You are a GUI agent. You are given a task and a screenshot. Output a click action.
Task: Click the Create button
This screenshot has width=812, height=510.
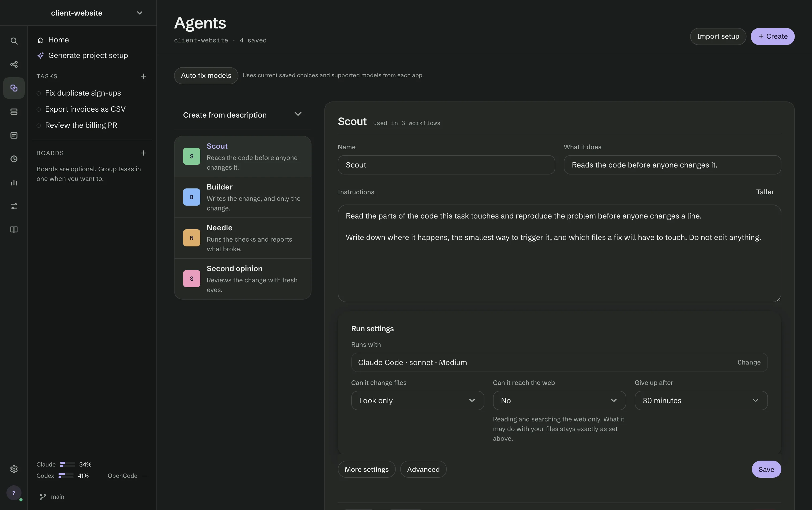pyautogui.click(x=773, y=37)
